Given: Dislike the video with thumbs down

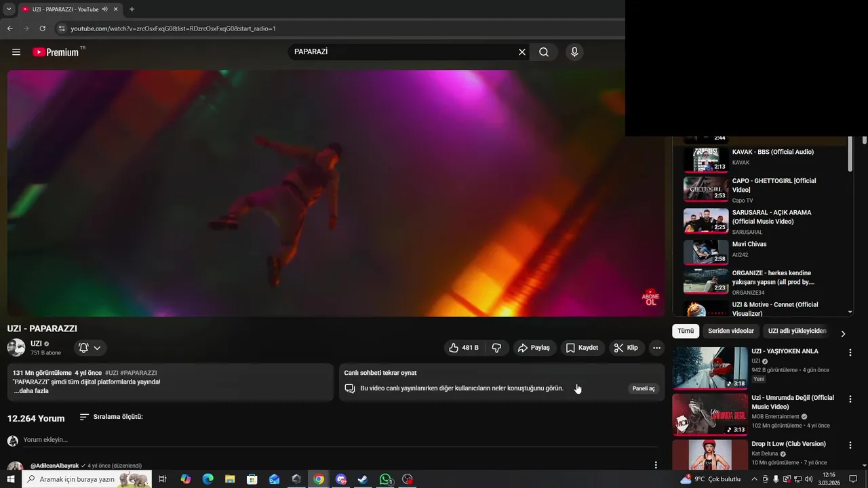Looking at the screenshot, I should pyautogui.click(x=496, y=348).
